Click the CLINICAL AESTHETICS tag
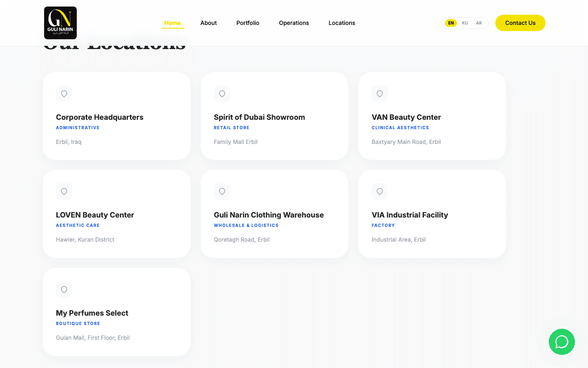This screenshot has width=588, height=368. 400,128
